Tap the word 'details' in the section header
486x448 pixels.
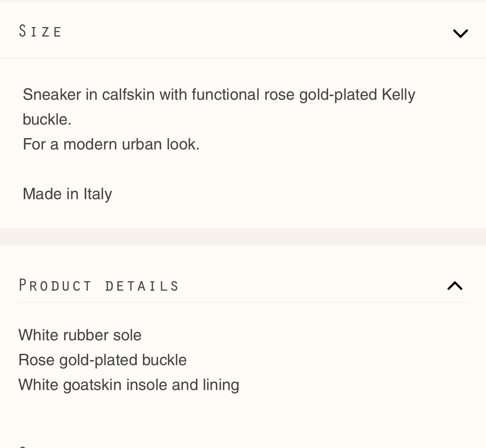coord(142,286)
